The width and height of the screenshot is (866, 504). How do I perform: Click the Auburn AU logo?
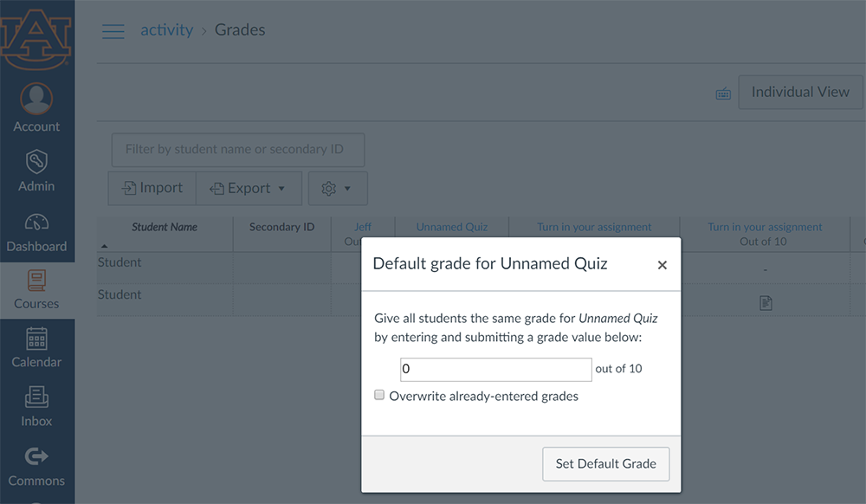36,39
